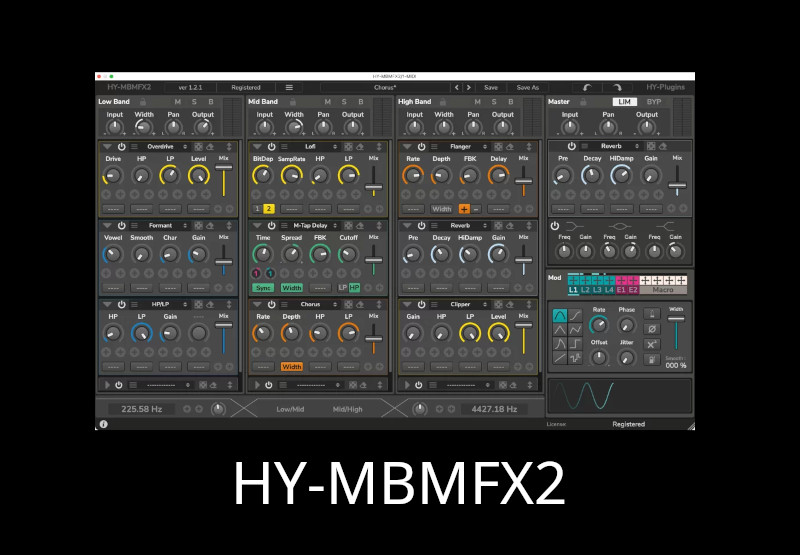Open the hamburger menu in top bar
This screenshot has width=800, height=555.
click(x=289, y=88)
